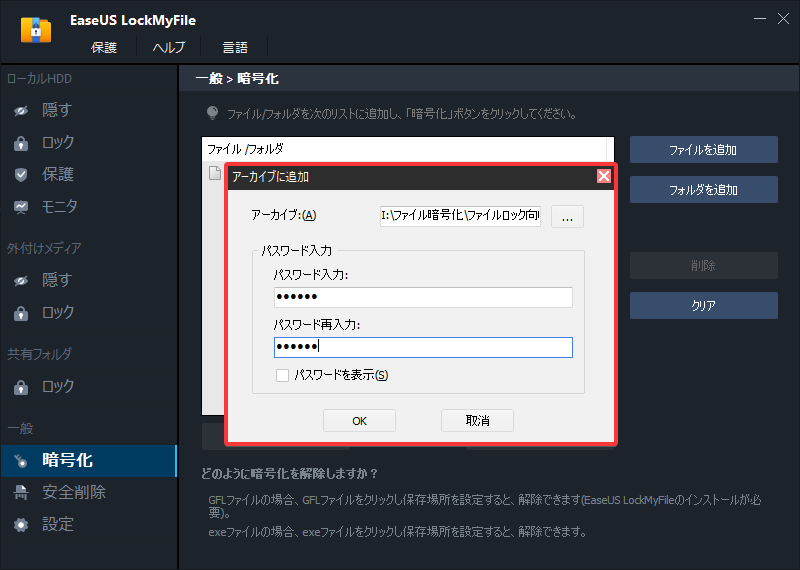Click the shield icon next to 保護 in sidebar
Screen dimensions: 800x570
[x=21, y=175]
